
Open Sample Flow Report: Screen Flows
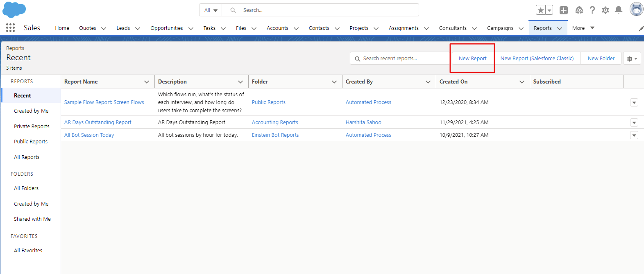click(x=104, y=102)
